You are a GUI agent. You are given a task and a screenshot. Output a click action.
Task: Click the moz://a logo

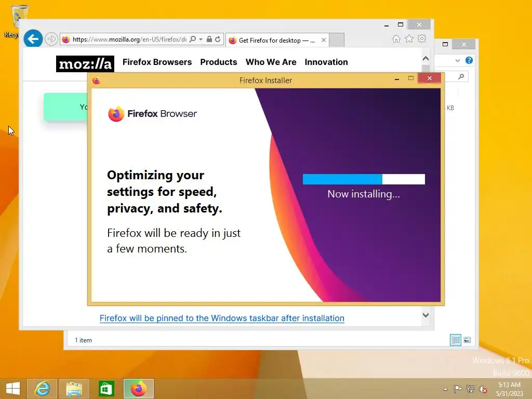pos(85,64)
